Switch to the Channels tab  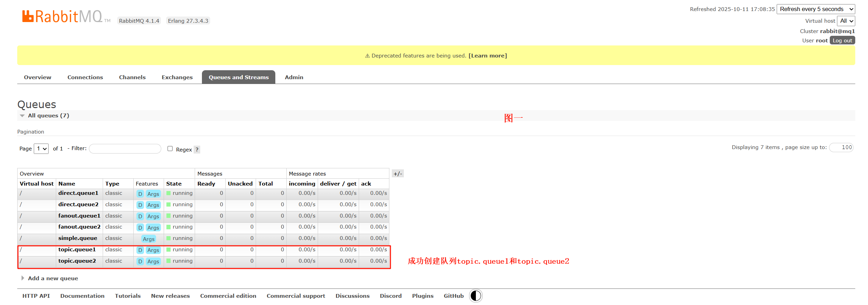click(x=132, y=77)
